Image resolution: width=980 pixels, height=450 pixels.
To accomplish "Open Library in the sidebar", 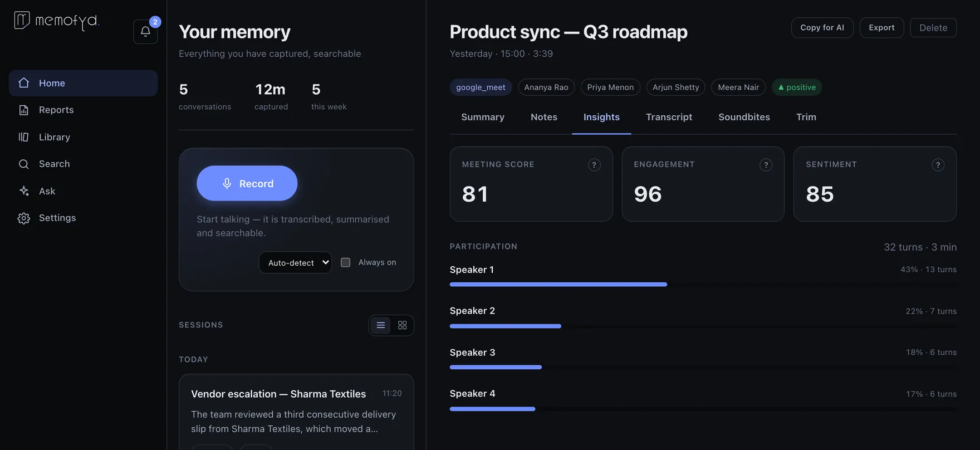I will point(83,137).
